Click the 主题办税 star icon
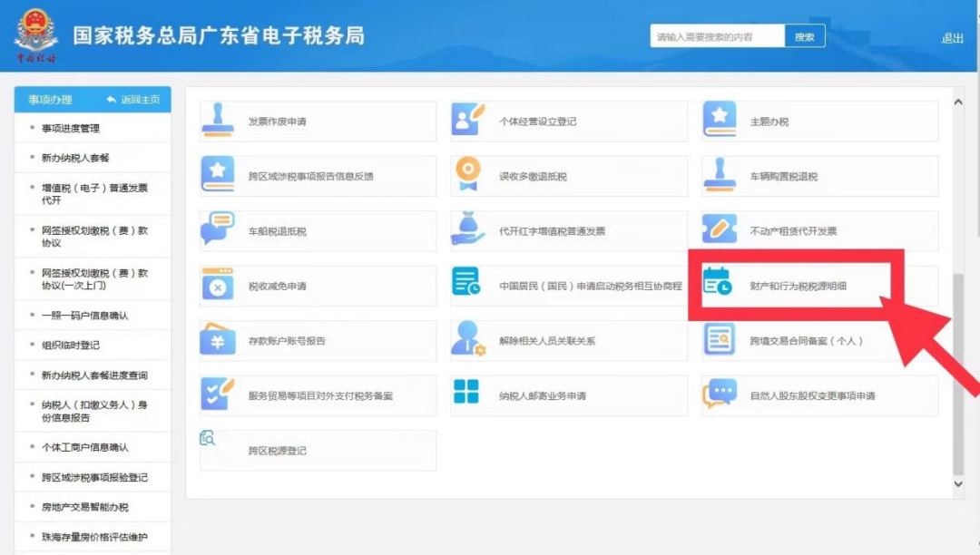The height and width of the screenshot is (555, 980). point(720,119)
